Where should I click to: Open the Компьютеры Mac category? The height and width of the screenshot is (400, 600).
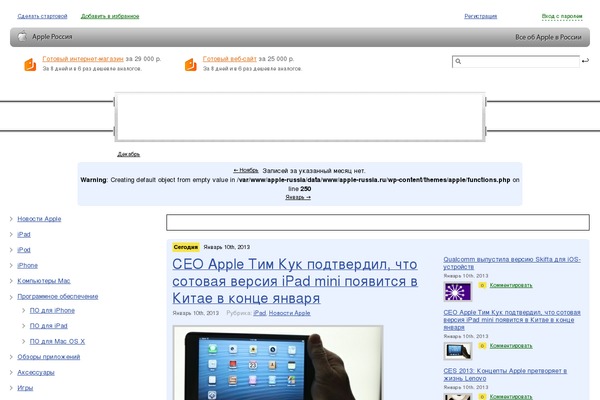click(x=44, y=281)
